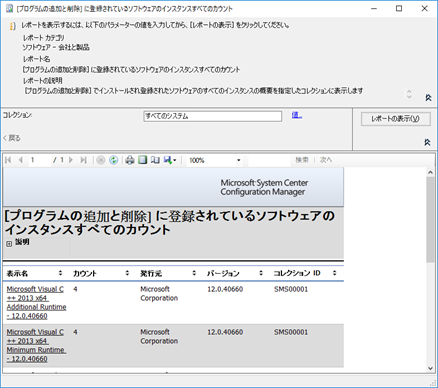
Task: Click the warning icon beside the instructions
Action: [x=13, y=26]
